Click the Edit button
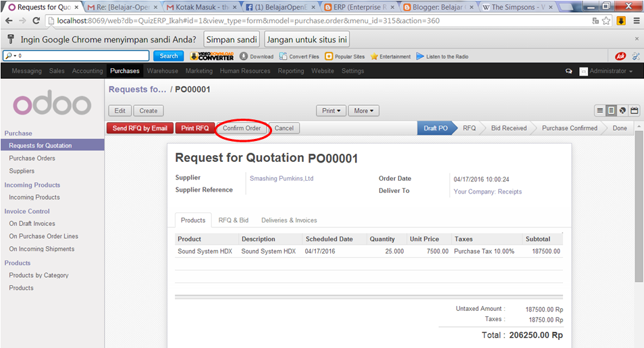Viewport: 644px width, 348px height. coord(120,111)
